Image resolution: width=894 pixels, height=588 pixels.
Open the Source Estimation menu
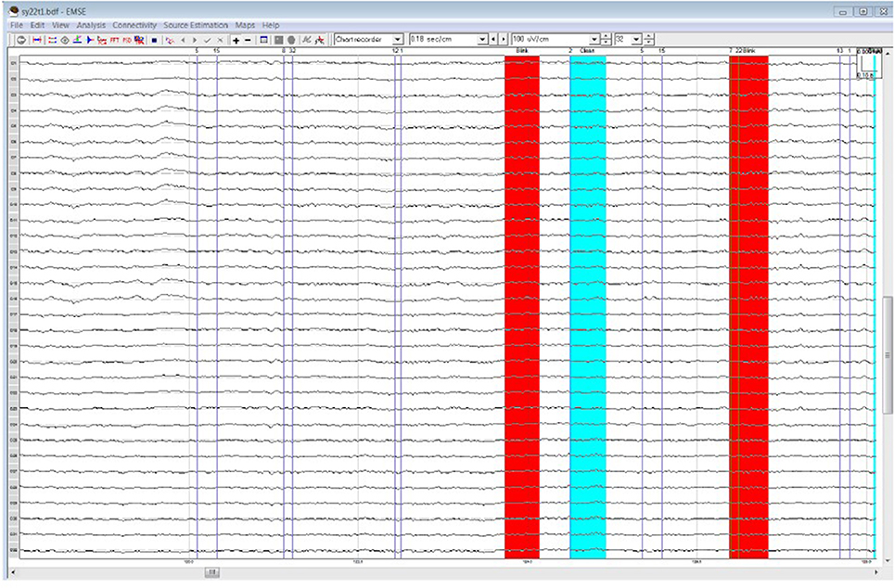[196, 25]
